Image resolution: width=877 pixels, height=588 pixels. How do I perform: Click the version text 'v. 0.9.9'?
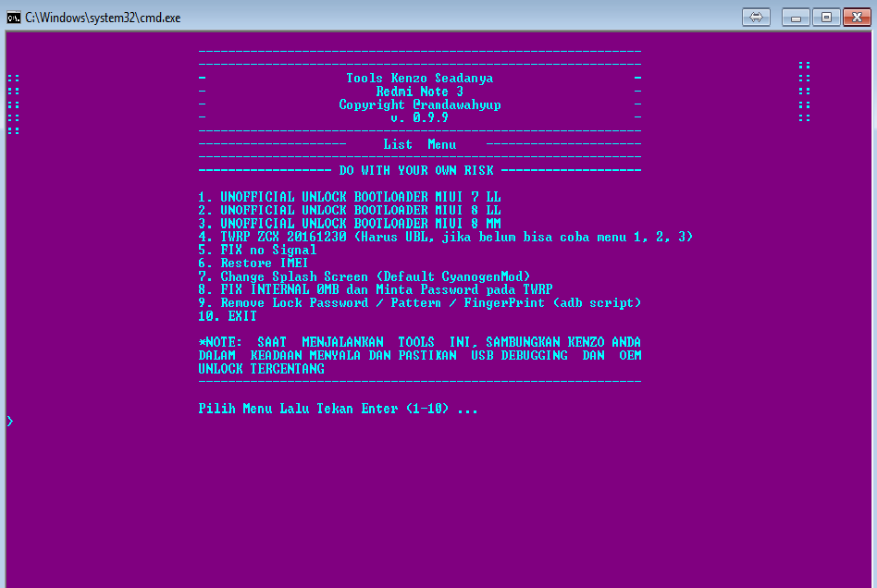[419, 117]
